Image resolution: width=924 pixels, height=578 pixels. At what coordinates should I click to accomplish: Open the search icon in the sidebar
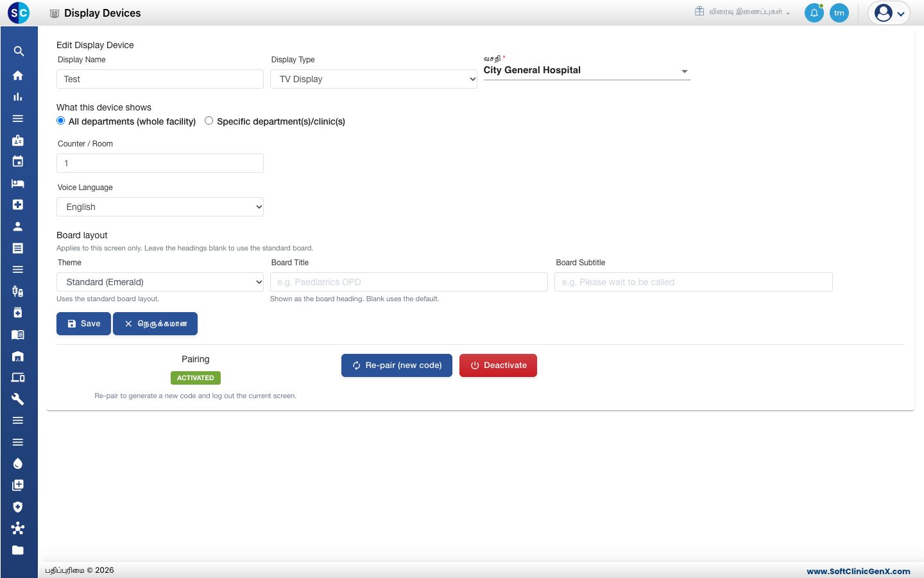point(19,51)
